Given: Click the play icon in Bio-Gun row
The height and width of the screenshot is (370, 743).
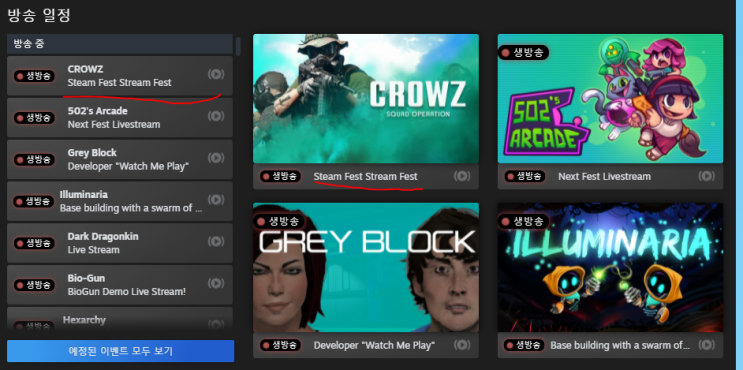Looking at the screenshot, I should 216,283.
